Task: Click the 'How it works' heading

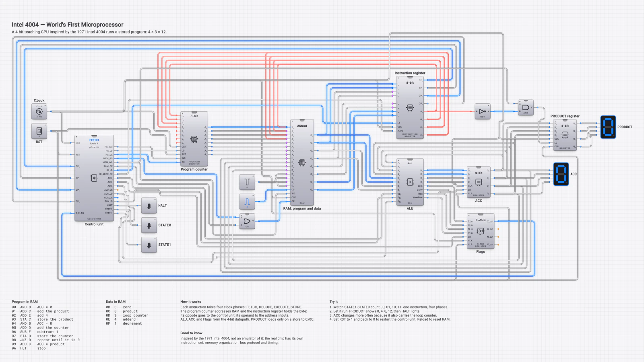Action: click(x=191, y=302)
